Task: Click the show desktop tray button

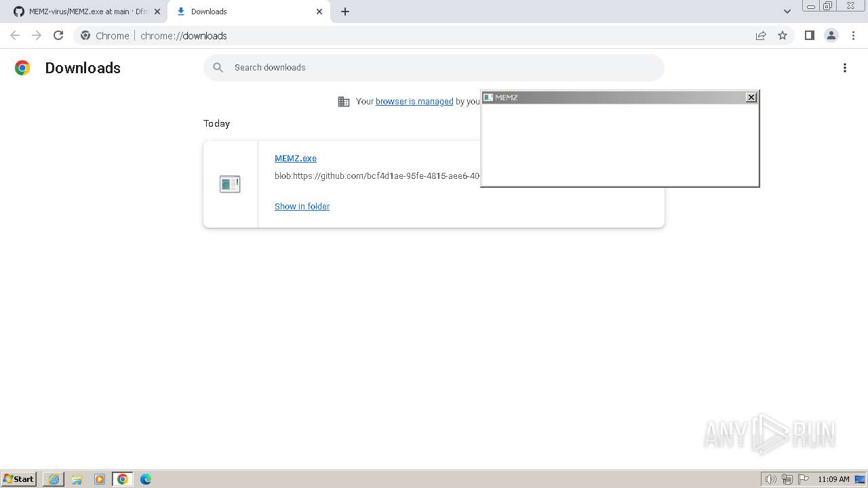Action: point(860,479)
